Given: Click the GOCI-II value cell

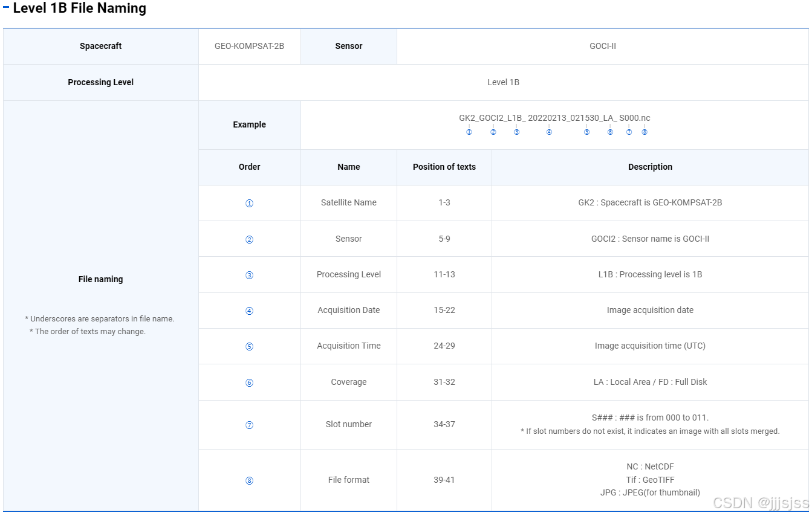Looking at the screenshot, I should click(x=603, y=46).
